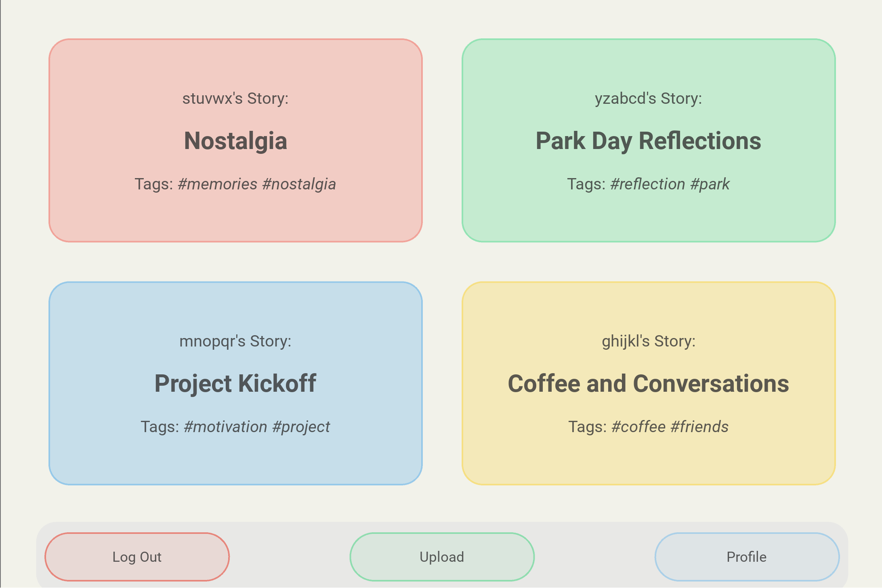
Task: Click the Park Day Reflections title
Action: coord(648,141)
